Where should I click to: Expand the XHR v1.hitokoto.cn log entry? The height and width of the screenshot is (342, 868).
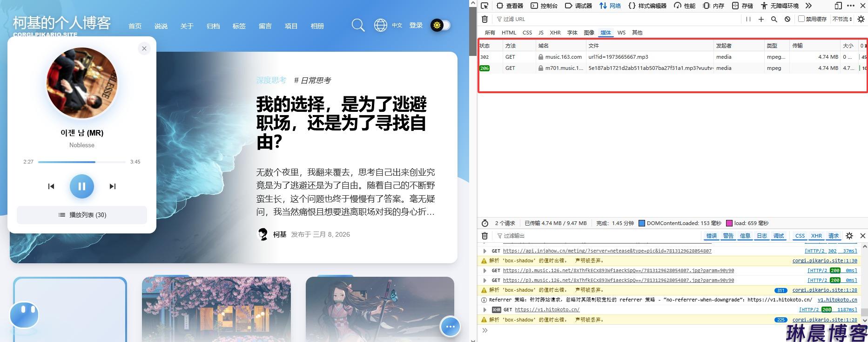(485, 310)
